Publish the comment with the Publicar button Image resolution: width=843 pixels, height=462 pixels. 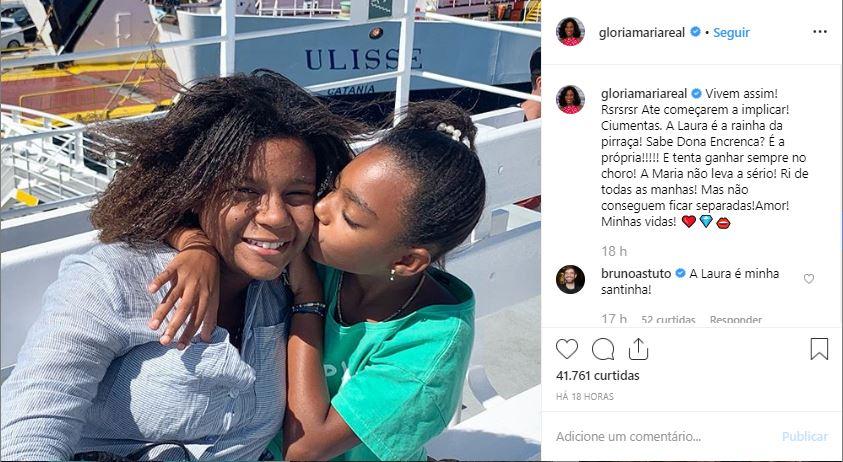pos(805,436)
